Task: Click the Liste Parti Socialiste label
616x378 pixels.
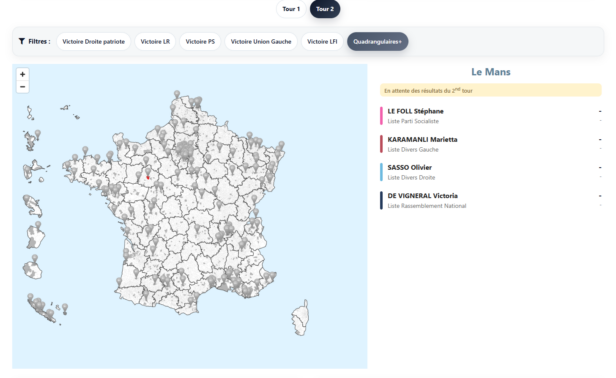Action: pos(413,121)
